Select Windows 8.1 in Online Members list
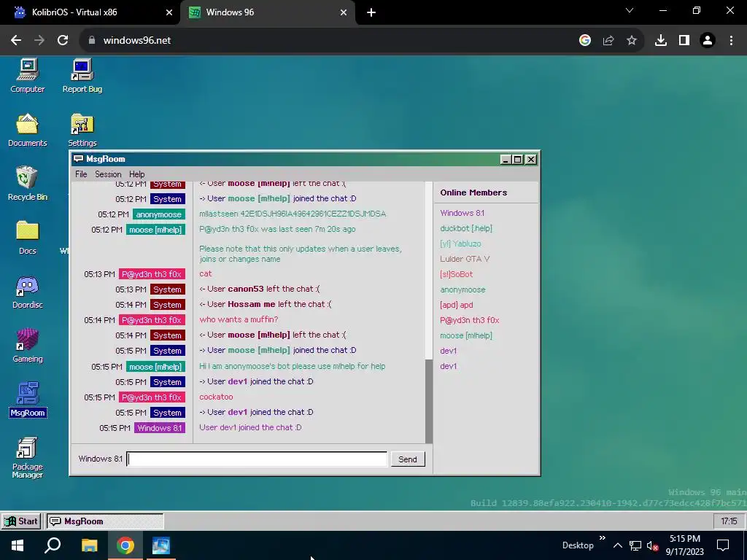747x560 pixels. click(x=462, y=213)
